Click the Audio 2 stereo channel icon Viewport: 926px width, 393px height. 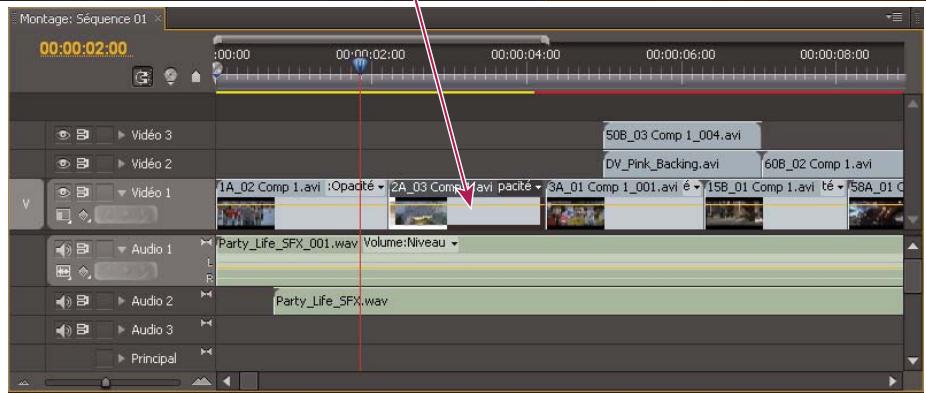(206, 294)
